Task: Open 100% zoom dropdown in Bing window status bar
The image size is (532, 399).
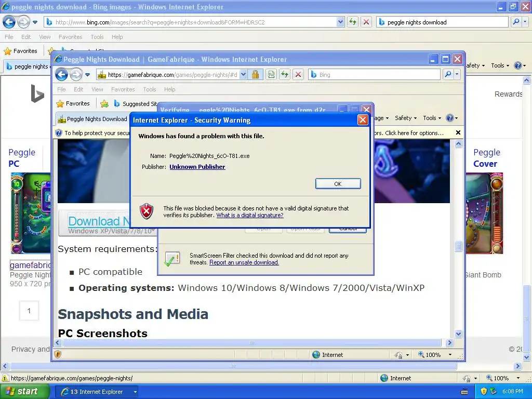Action: click(x=518, y=378)
